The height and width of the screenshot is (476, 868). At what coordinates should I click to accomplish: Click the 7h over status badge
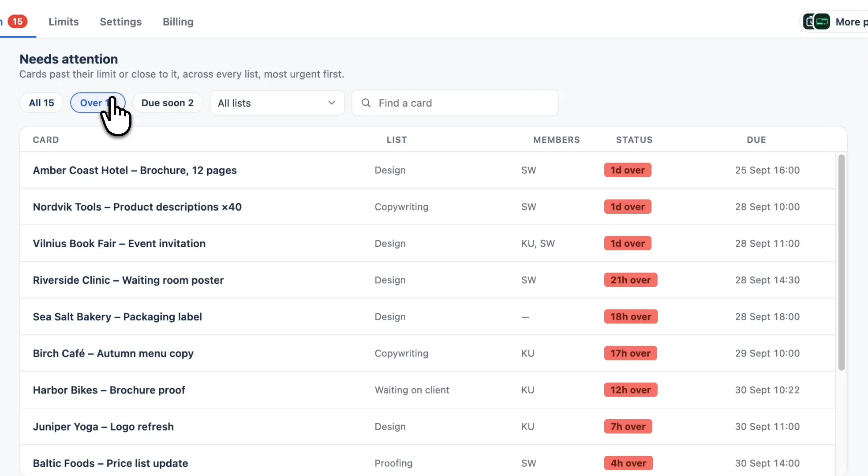[628, 426]
